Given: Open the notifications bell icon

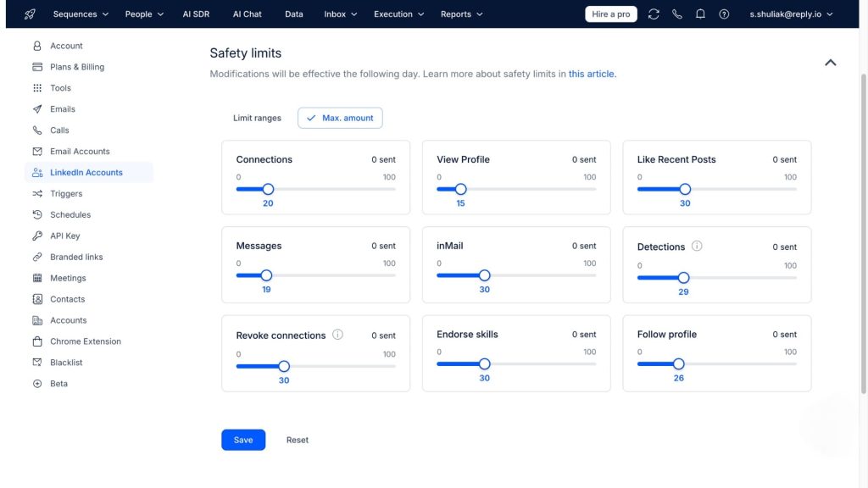Looking at the screenshot, I should pos(700,14).
